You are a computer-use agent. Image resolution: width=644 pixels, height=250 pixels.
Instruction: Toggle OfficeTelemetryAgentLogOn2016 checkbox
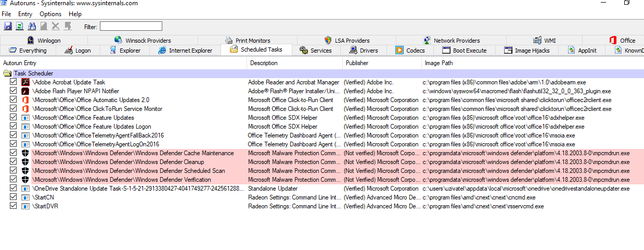click(x=14, y=144)
